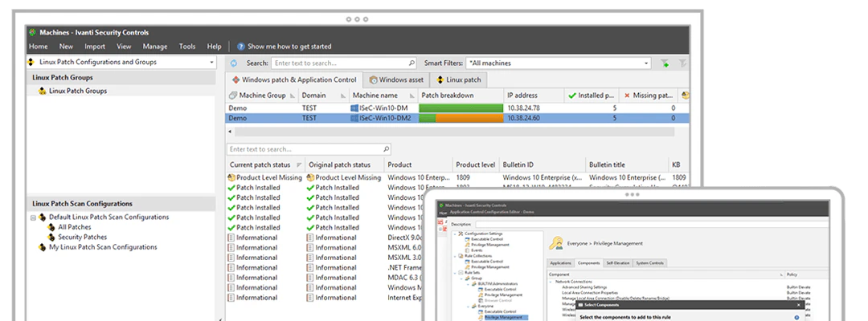Switch to the Windows asset tab
The image size is (868, 321).
396,79
